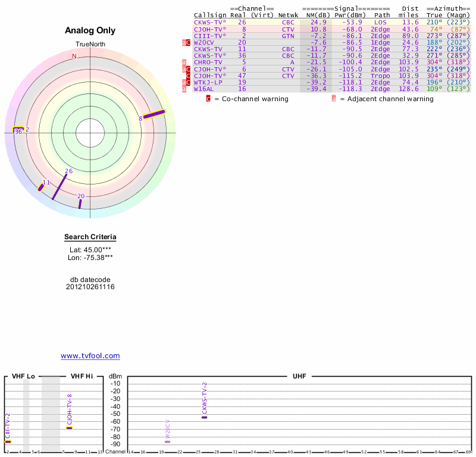Click the Co-channel warning legend icon

(x=208, y=99)
